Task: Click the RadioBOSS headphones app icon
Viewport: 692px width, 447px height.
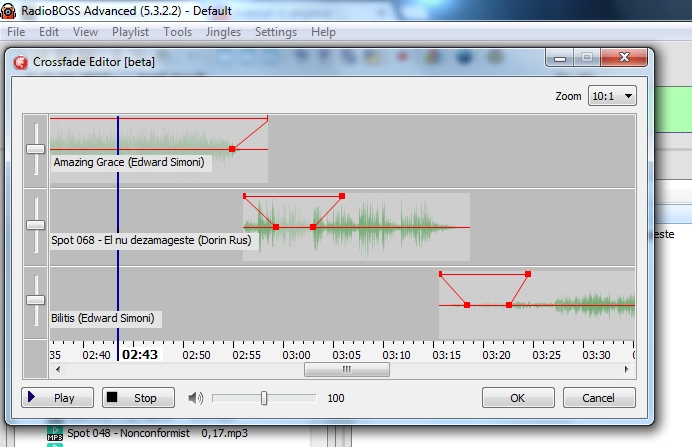Action: click(8, 11)
